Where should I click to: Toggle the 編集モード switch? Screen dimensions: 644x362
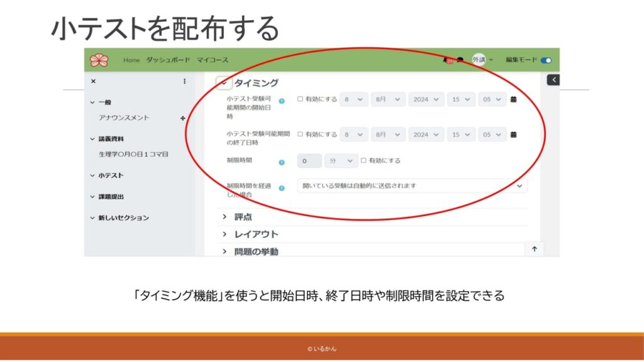tap(546, 60)
